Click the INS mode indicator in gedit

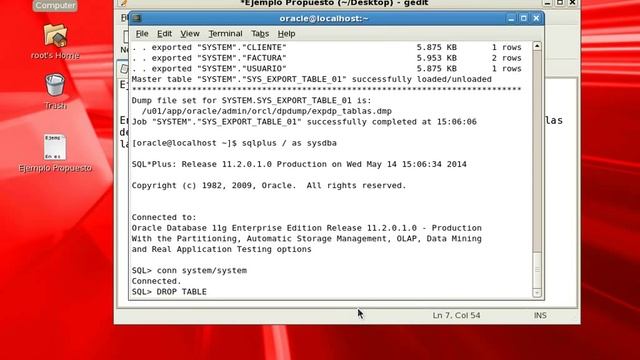point(540,316)
